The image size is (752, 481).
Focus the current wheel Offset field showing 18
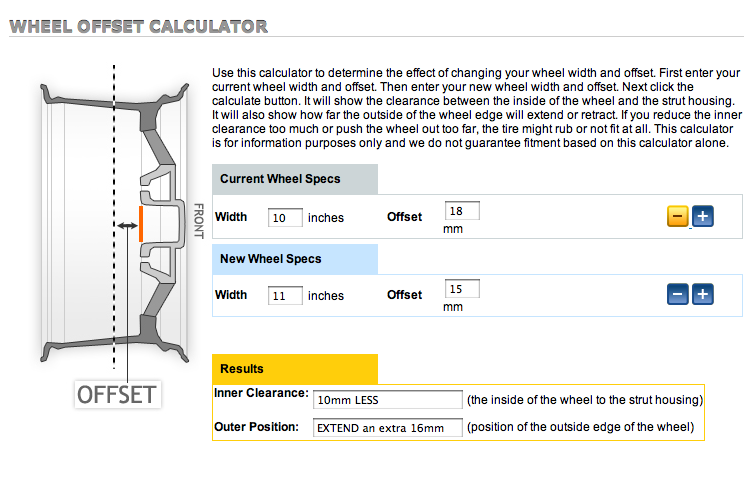[x=461, y=210]
